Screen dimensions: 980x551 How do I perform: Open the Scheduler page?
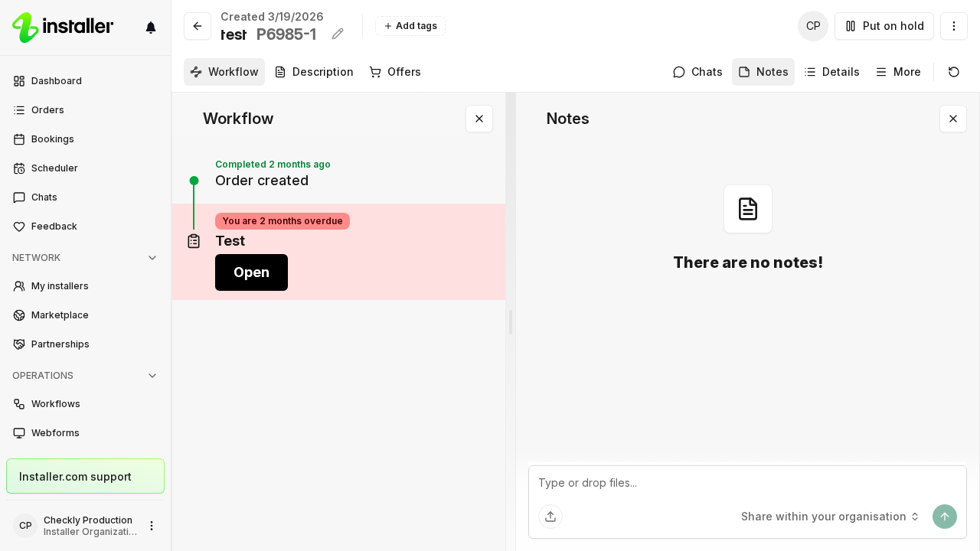point(86,168)
